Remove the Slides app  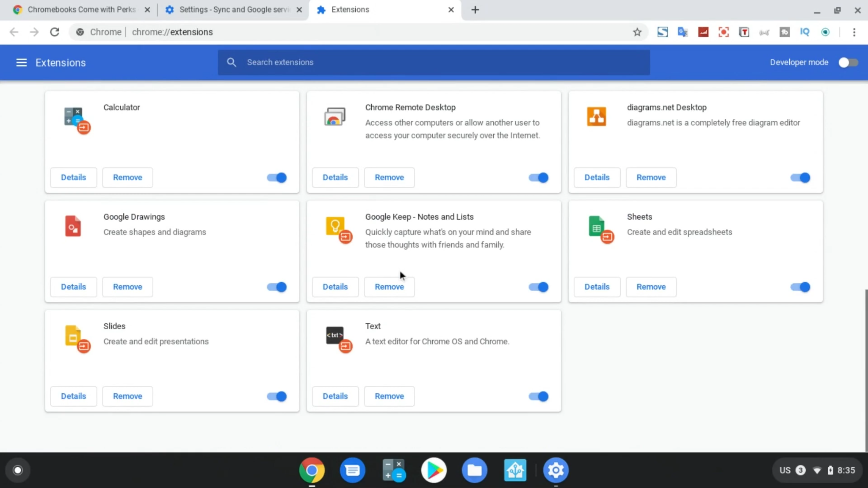coord(127,396)
